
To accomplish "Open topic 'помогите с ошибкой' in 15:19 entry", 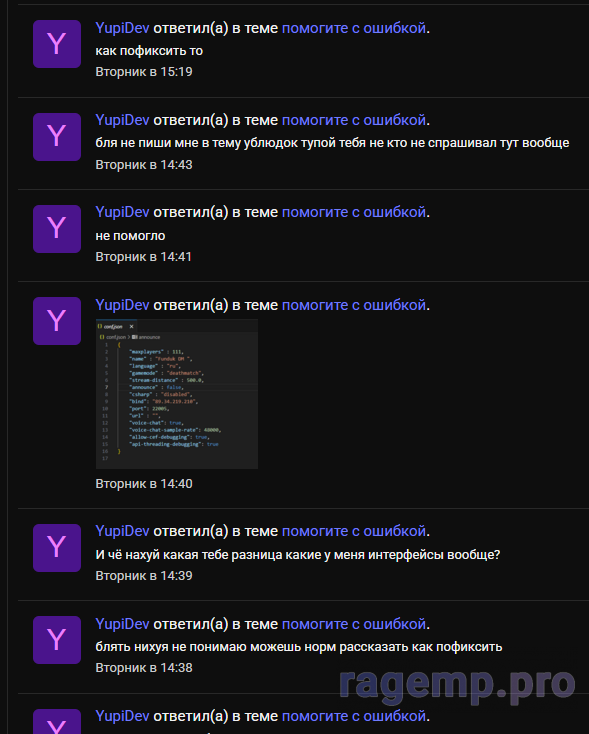I will [x=354, y=28].
